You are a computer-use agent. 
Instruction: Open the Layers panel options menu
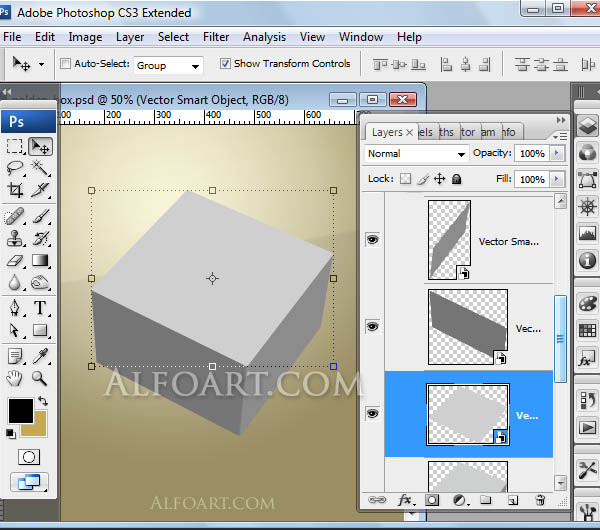click(560, 136)
